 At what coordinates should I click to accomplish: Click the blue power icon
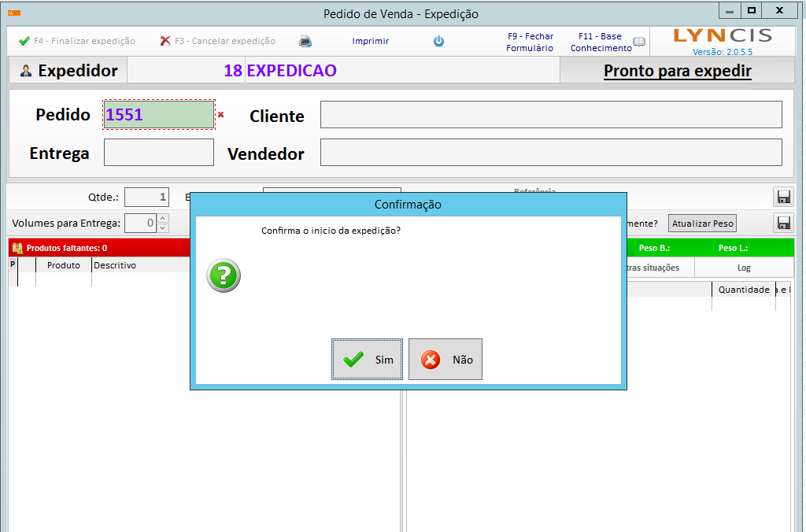tap(439, 42)
